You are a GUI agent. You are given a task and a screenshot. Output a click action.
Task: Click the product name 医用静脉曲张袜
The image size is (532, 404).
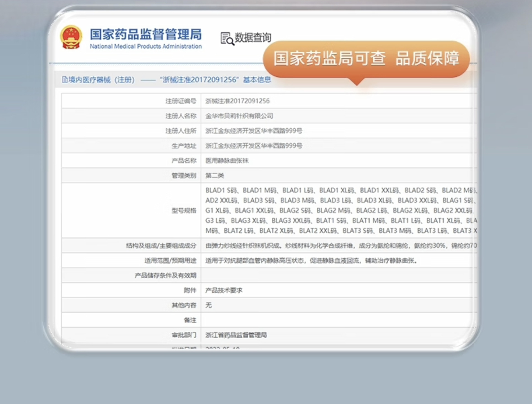coord(227,161)
